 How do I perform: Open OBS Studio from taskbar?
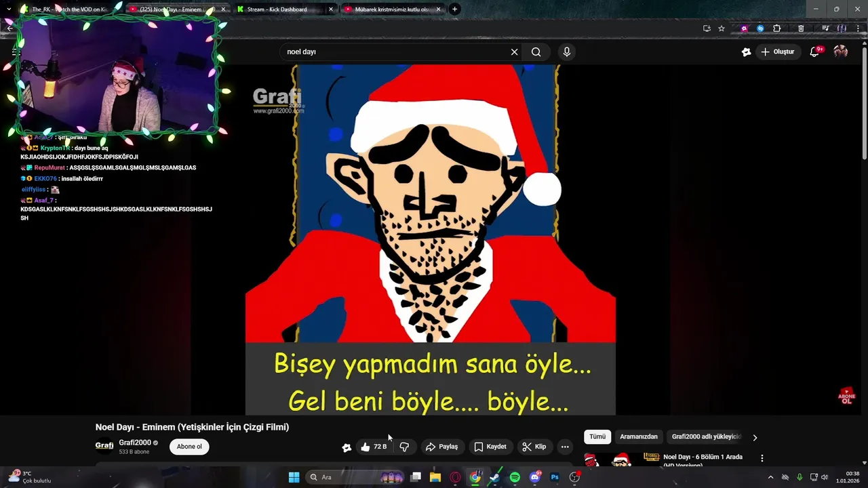[x=574, y=477]
